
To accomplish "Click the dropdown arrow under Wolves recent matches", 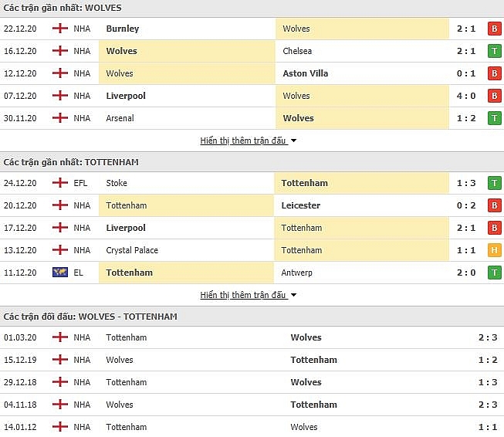I will coord(293,141).
